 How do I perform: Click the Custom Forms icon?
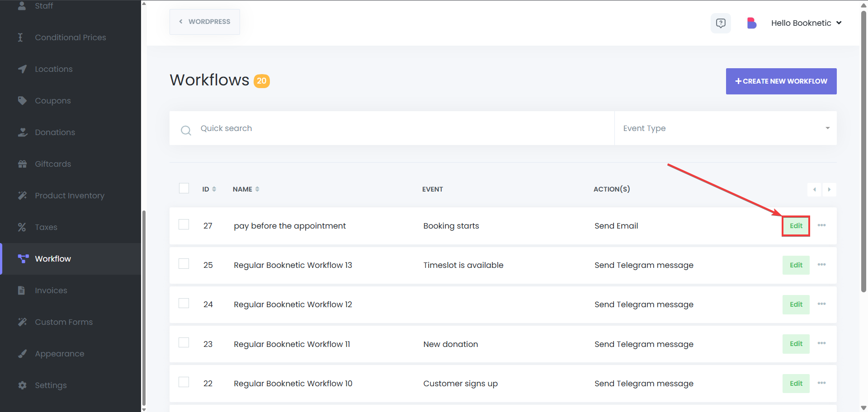22,322
